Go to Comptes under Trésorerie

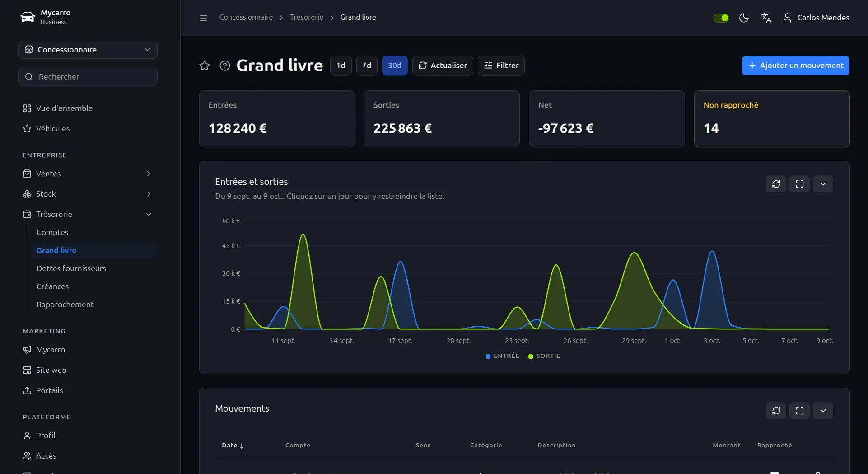(94, 232)
